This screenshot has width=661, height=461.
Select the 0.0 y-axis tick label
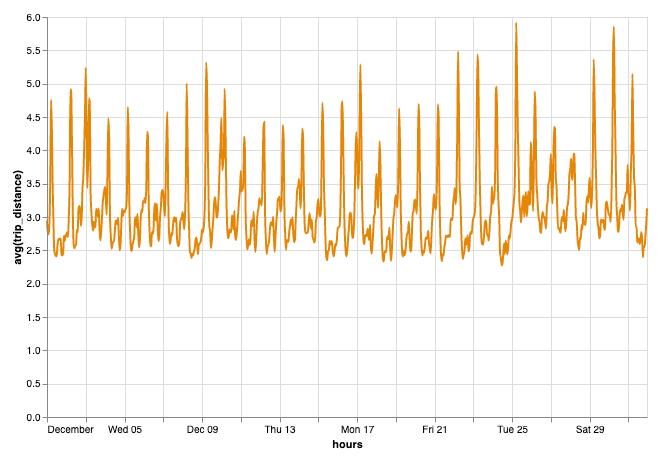(x=33, y=417)
